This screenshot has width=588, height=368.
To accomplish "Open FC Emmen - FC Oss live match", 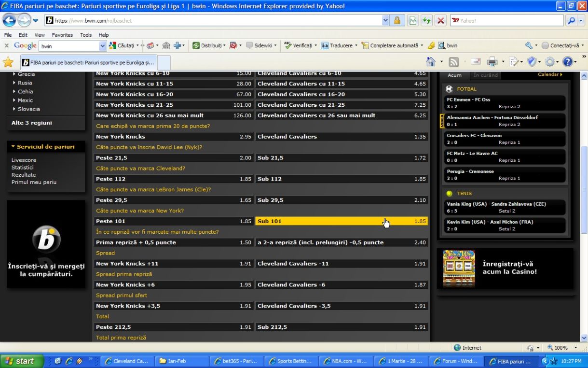I will click(x=505, y=103).
